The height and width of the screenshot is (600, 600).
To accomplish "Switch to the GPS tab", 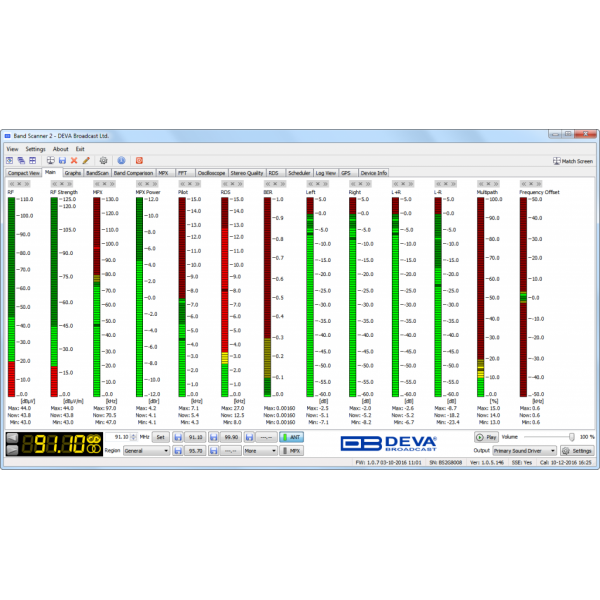I will point(346,173).
